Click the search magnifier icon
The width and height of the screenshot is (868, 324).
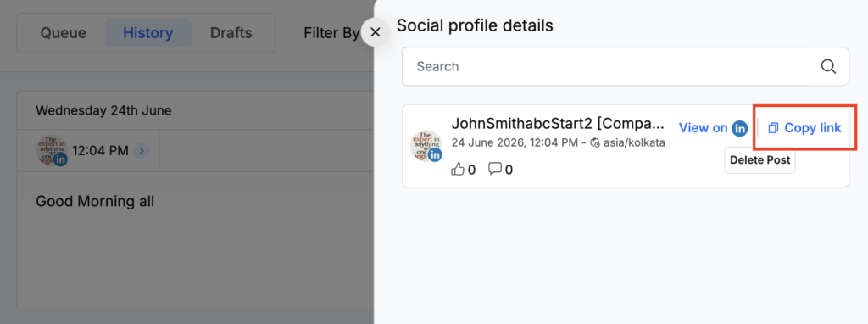tap(827, 66)
